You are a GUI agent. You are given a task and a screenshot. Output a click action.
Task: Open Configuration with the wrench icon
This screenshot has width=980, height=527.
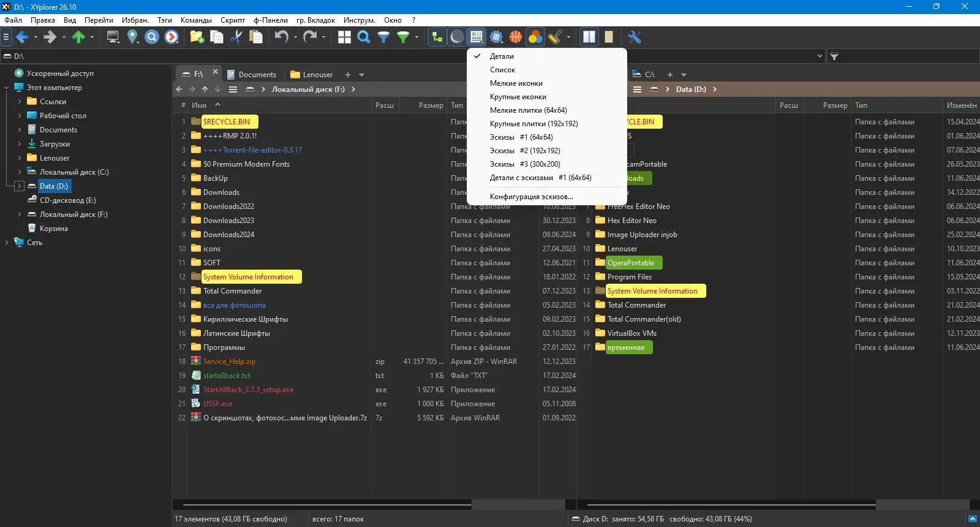pos(634,37)
